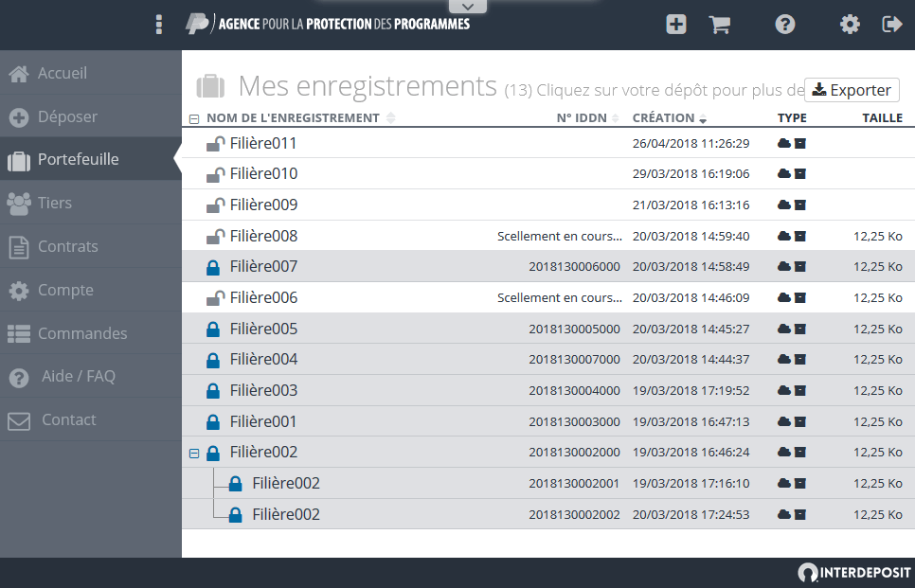Viewport: 915px width, 588px height.
Task: Click the open padlock on Filière010
Action: coord(215,174)
